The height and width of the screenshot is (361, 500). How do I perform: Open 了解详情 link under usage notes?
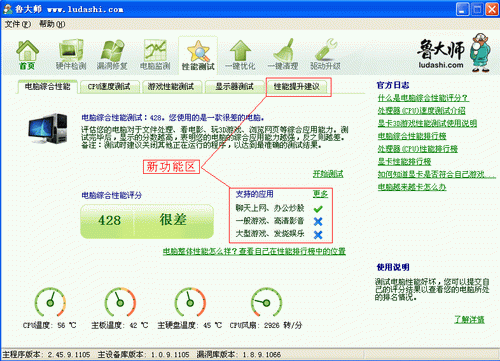[x=469, y=319]
